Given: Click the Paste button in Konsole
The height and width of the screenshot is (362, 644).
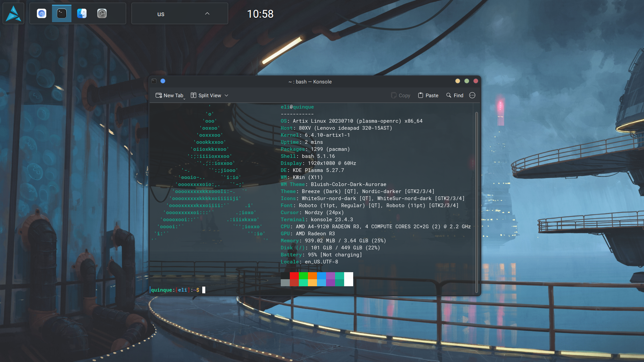Looking at the screenshot, I should pos(428,95).
